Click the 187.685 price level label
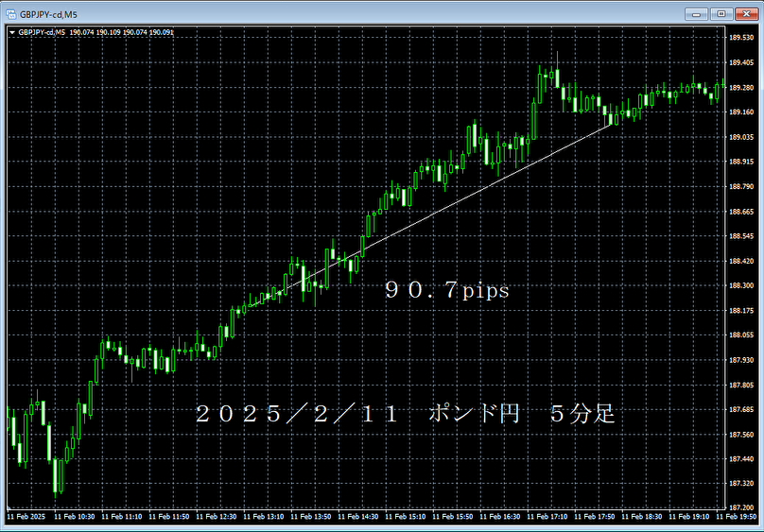Screen dimensions: 764x532 tap(741, 410)
